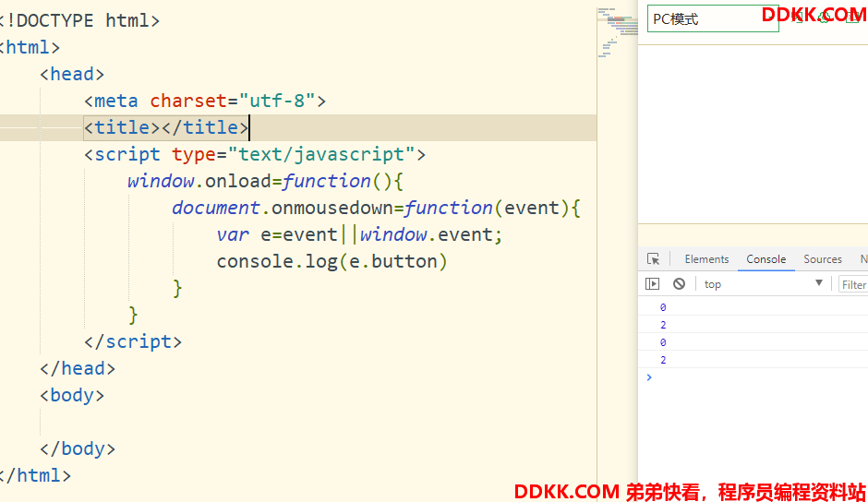Click the empty <title></title> tag line
Screen dimensions: 868x502
point(166,127)
